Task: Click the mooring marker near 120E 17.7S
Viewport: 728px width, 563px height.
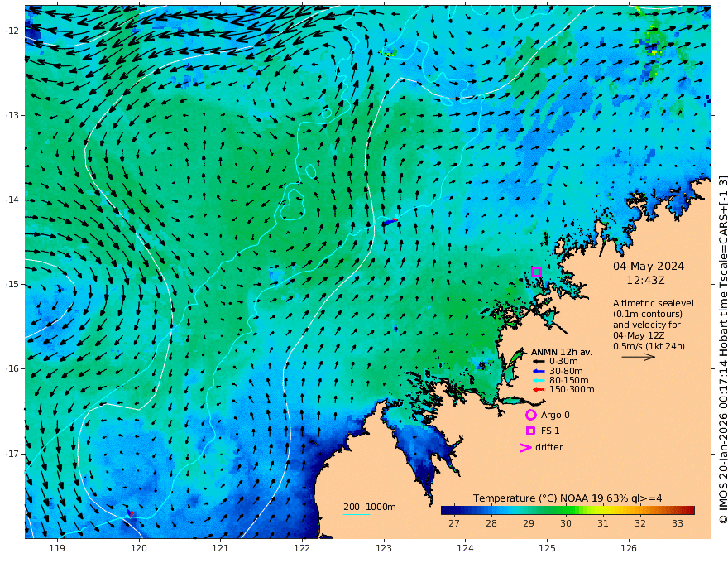Action: [131, 512]
